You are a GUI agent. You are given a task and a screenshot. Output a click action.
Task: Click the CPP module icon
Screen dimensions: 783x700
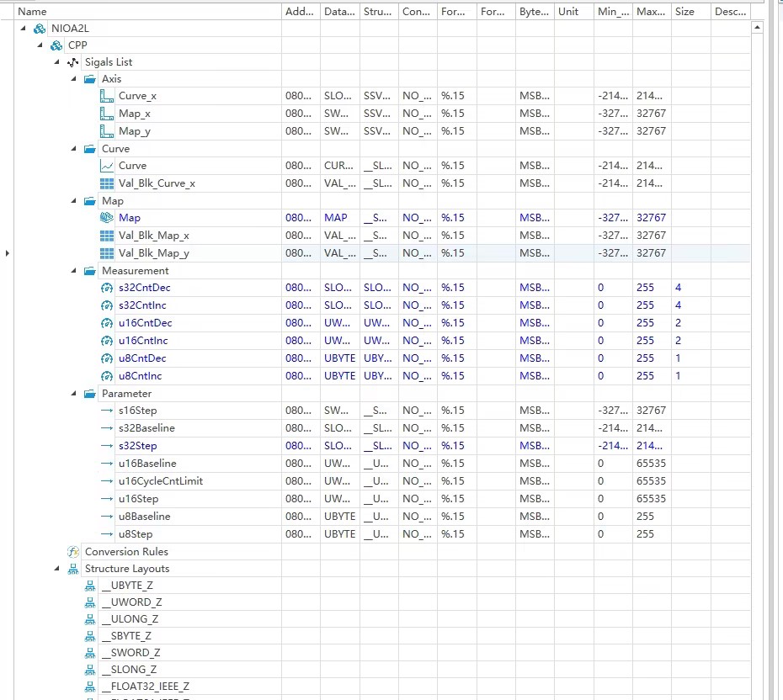[56, 45]
